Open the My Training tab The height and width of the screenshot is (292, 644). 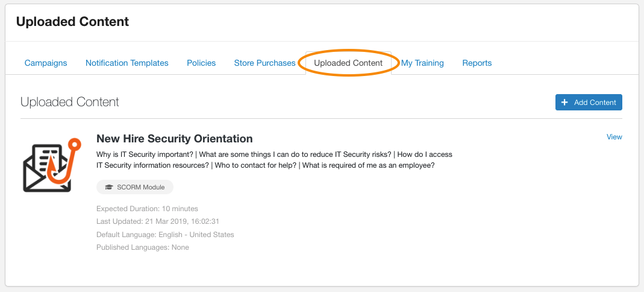tap(422, 63)
